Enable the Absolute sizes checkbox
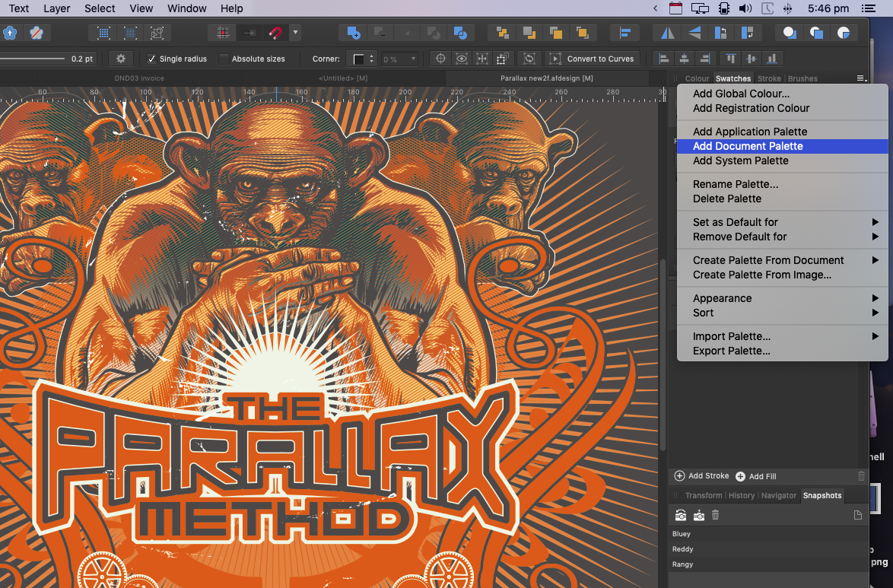893x588 pixels. (224, 59)
